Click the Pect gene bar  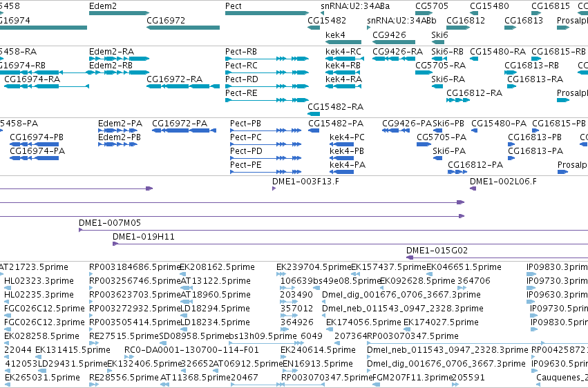267,13
